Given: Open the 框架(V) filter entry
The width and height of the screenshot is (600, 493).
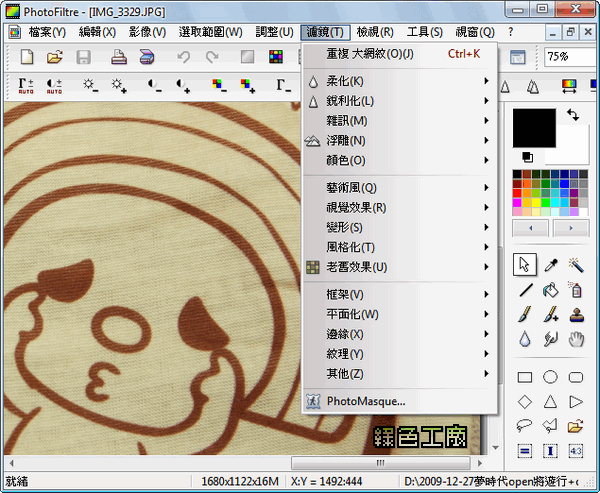Looking at the screenshot, I should click(399, 295).
